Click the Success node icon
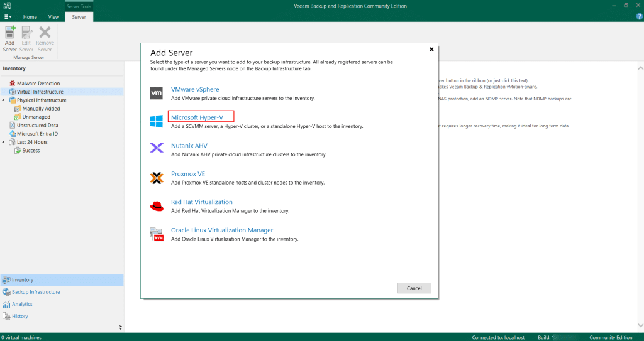 (x=18, y=151)
